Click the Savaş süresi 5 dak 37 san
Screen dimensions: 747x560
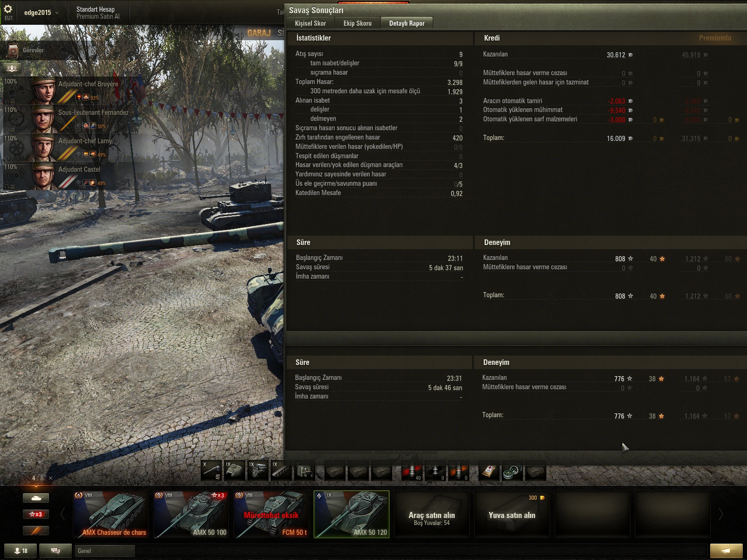pos(446,267)
